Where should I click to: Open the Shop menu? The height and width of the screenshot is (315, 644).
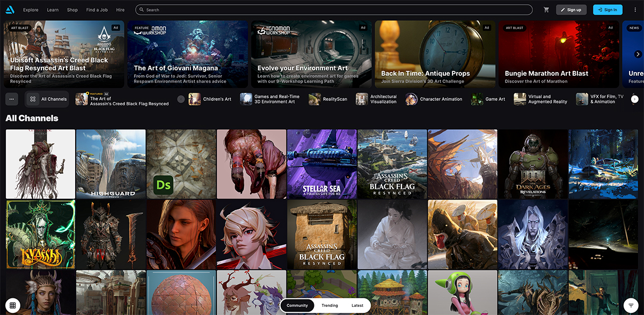pos(72,10)
